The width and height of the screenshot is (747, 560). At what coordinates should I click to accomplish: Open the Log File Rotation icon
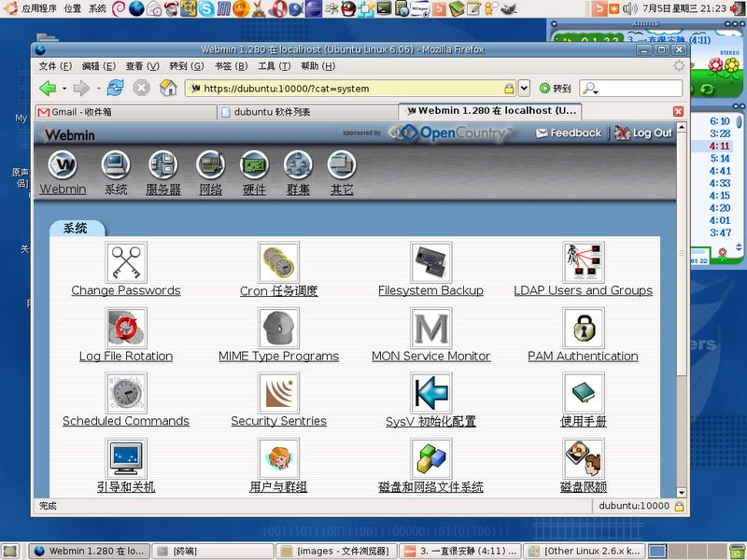click(126, 328)
